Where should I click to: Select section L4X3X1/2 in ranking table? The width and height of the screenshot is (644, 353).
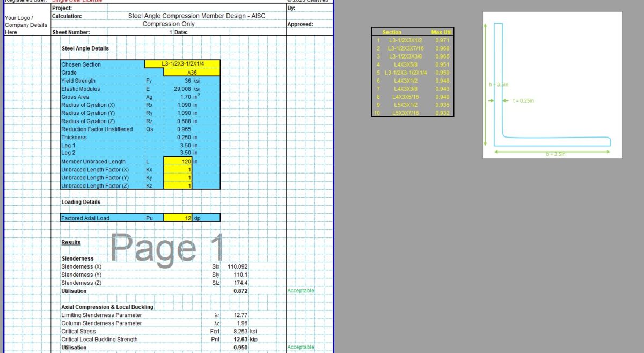click(406, 81)
